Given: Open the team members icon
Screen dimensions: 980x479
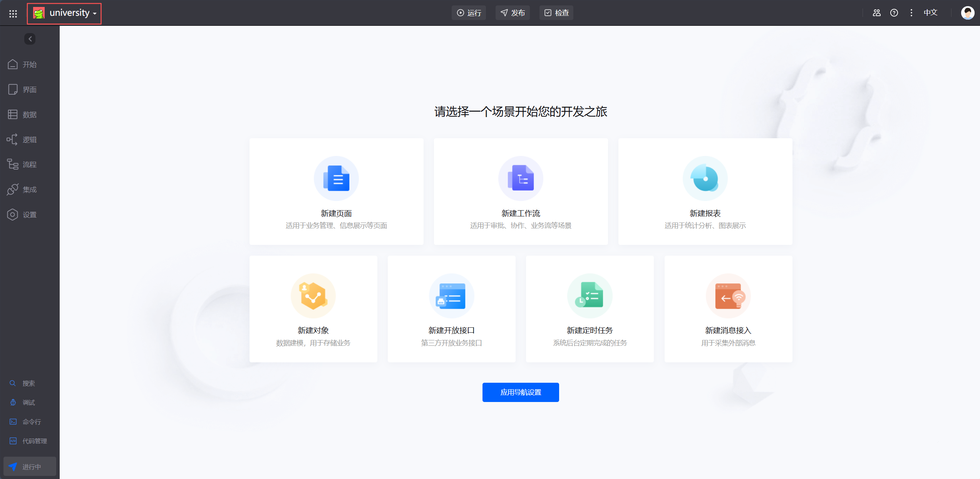Looking at the screenshot, I should tap(877, 13).
